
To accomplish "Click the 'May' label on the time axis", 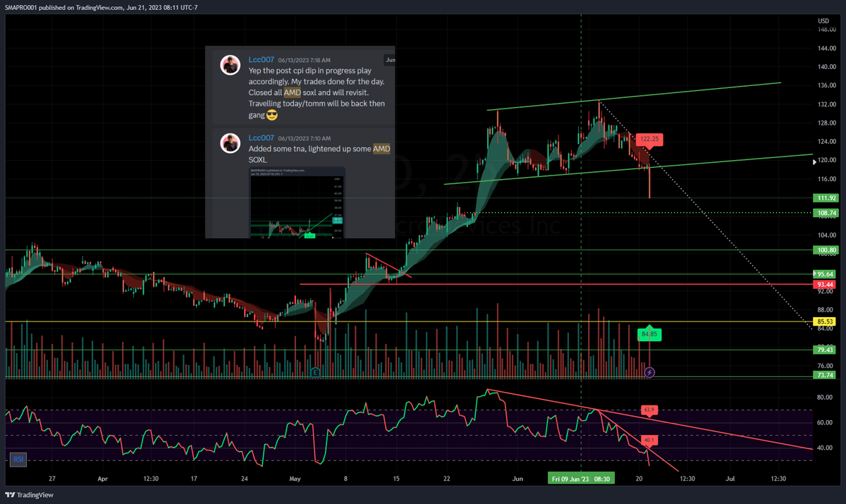I will pos(295,478).
